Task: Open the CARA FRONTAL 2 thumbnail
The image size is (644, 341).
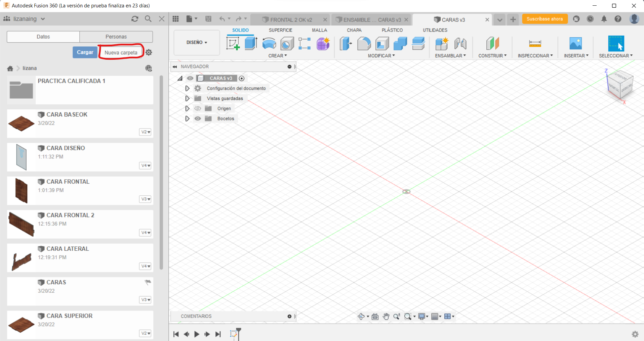Action: [x=22, y=224]
